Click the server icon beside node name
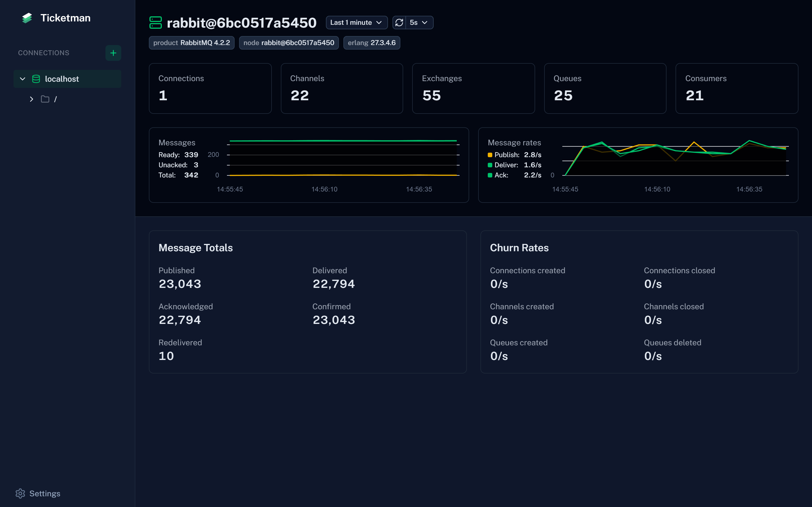This screenshot has height=507, width=812. pos(155,23)
